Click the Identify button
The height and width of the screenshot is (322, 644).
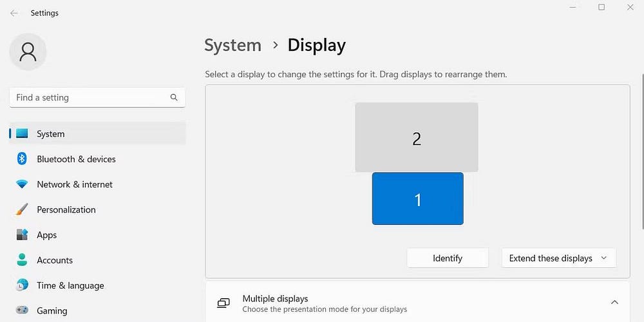448,258
